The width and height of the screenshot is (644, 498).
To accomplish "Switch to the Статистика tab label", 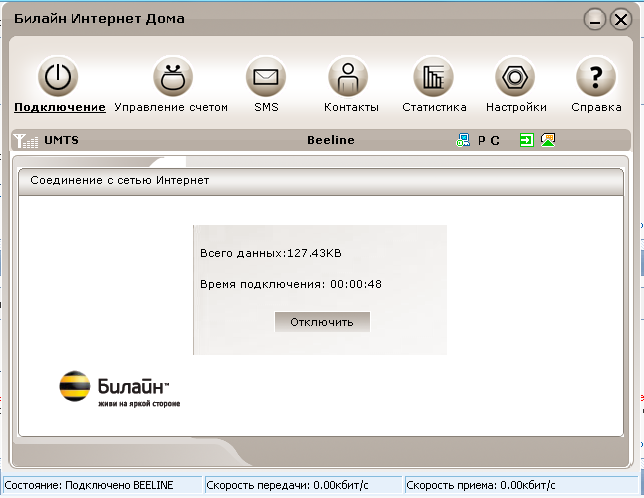I will 434,107.
